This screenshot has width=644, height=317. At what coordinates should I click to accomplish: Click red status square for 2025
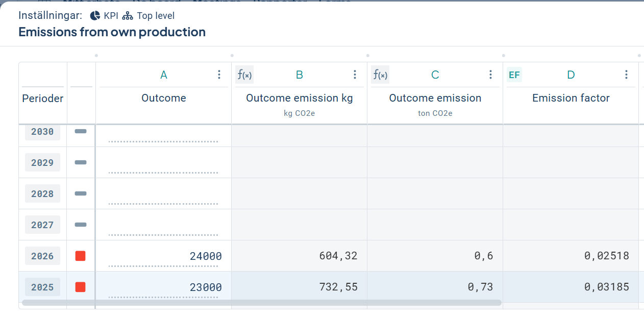[x=80, y=287]
